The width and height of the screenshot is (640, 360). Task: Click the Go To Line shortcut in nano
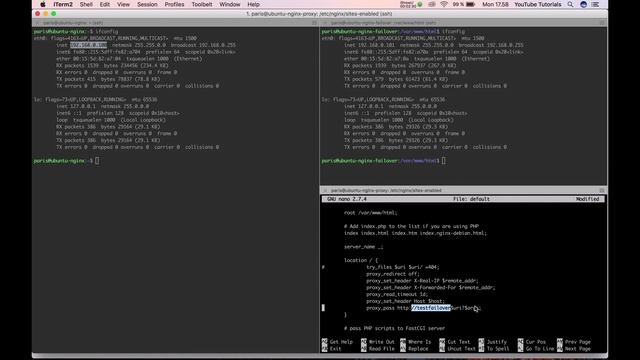point(536,349)
